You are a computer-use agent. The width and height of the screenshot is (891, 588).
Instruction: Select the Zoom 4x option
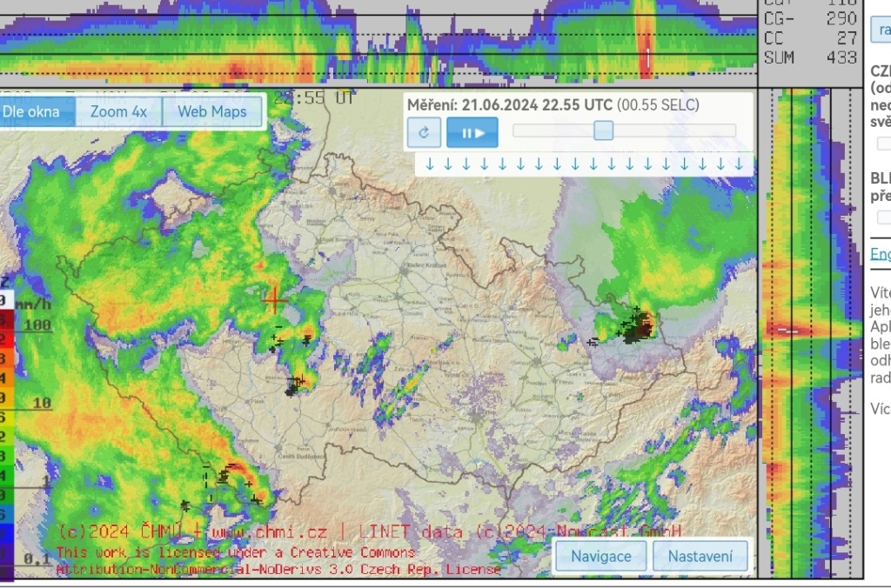tap(118, 111)
